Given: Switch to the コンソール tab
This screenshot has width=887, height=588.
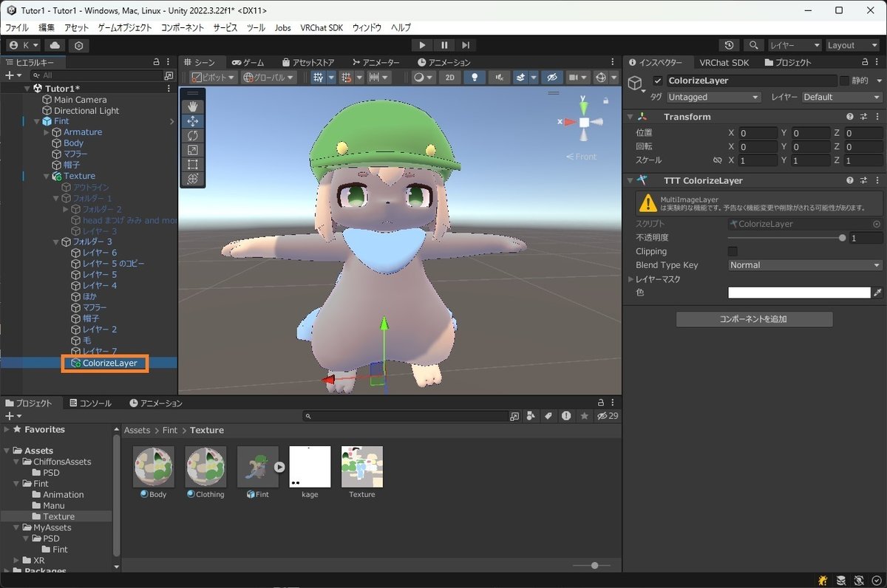Looking at the screenshot, I should pyautogui.click(x=90, y=403).
